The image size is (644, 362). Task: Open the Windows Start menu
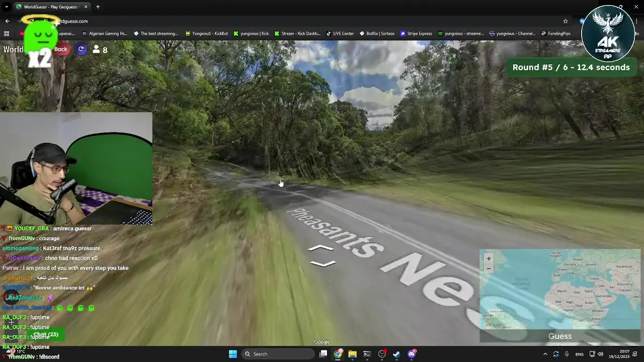click(x=233, y=354)
